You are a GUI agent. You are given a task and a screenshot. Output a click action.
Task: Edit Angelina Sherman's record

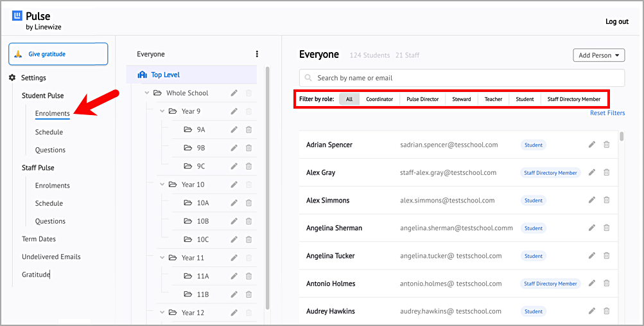[592, 228]
